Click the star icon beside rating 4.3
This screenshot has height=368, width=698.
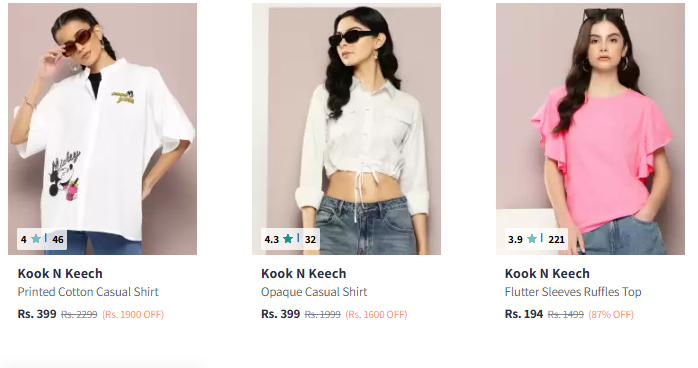click(x=288, y=239)
